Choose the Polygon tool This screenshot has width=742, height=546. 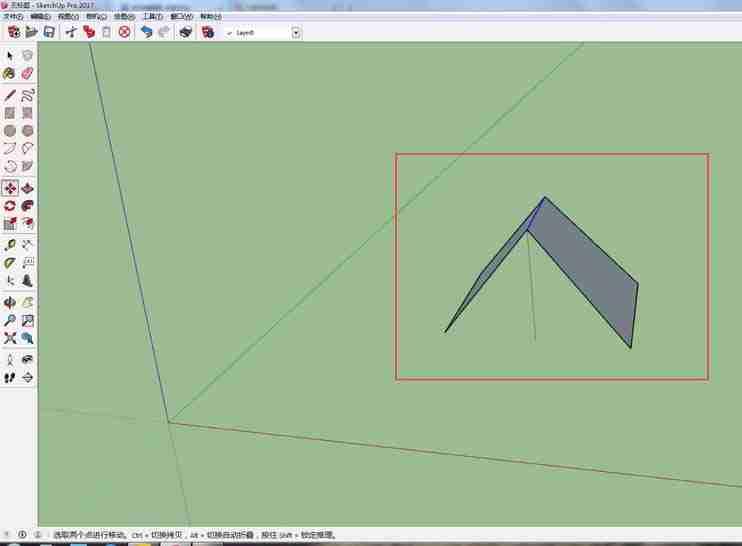coord(27,131)
